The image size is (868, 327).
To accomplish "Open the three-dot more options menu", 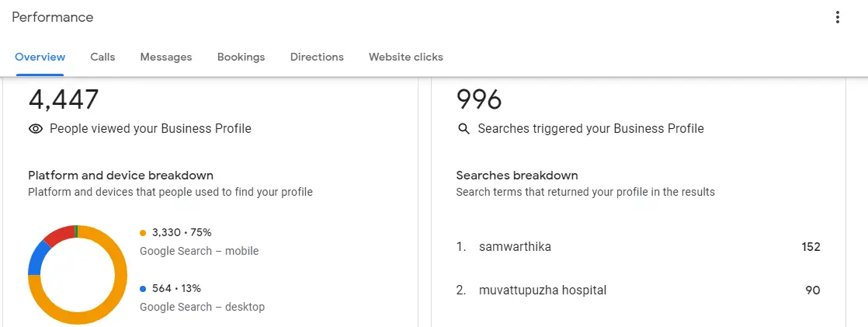I will 838,17.
